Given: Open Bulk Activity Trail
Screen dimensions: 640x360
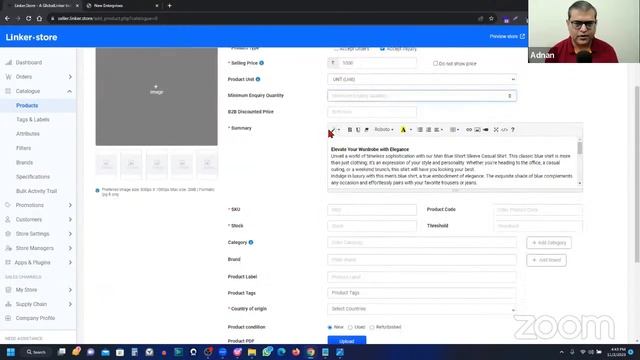Looking at the screenshot, I should coord(37,191).
